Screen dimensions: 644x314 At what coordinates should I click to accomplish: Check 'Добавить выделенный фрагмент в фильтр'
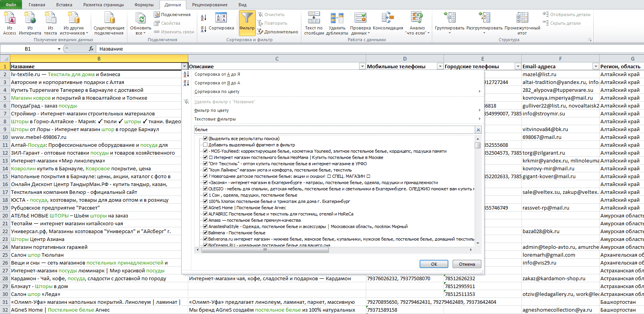coord(205,145)
